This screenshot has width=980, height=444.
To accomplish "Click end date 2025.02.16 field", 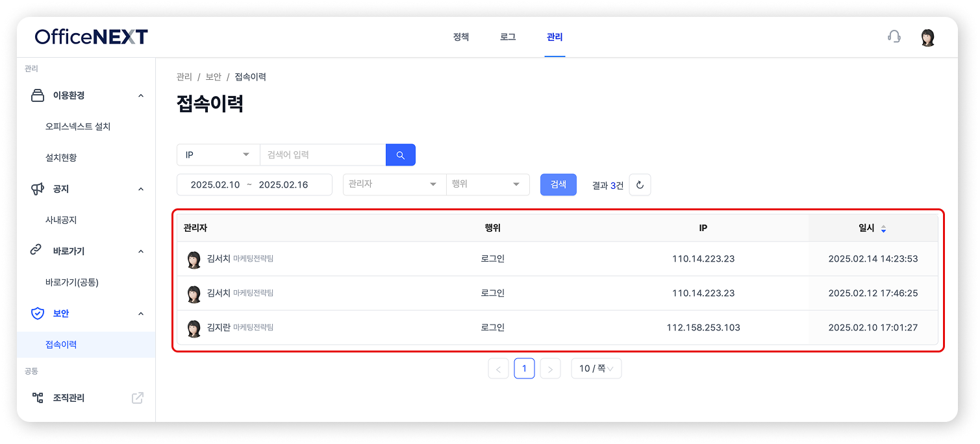I will (284, 185).
